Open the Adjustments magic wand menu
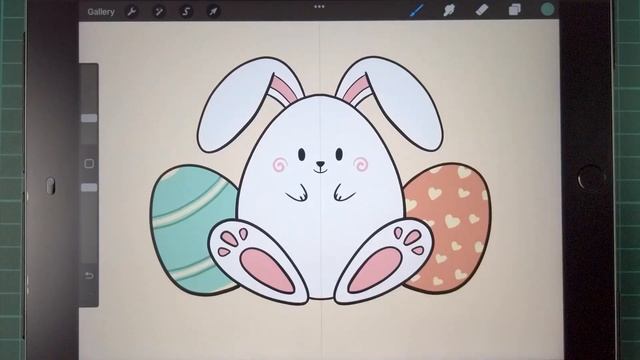 tap(159, 11)
